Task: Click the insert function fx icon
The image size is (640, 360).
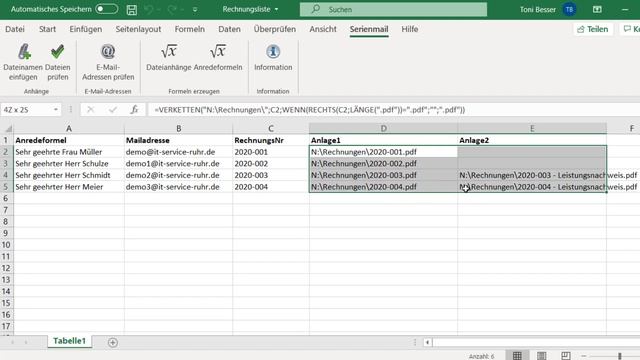Action: click(134, 109)
